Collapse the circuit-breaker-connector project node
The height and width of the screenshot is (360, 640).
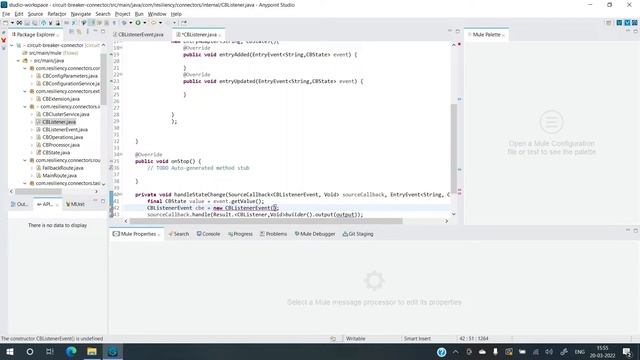[x=12, y=45]
